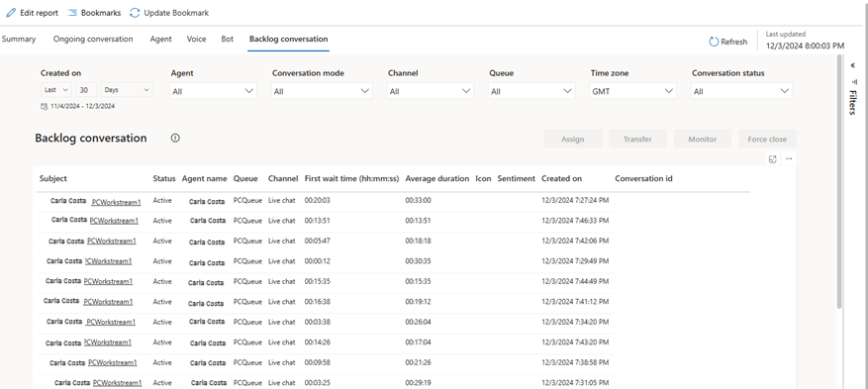Screen dimensions: 868x389
Task: Expand the Agent filter dropdown
Action: [213, 91]
